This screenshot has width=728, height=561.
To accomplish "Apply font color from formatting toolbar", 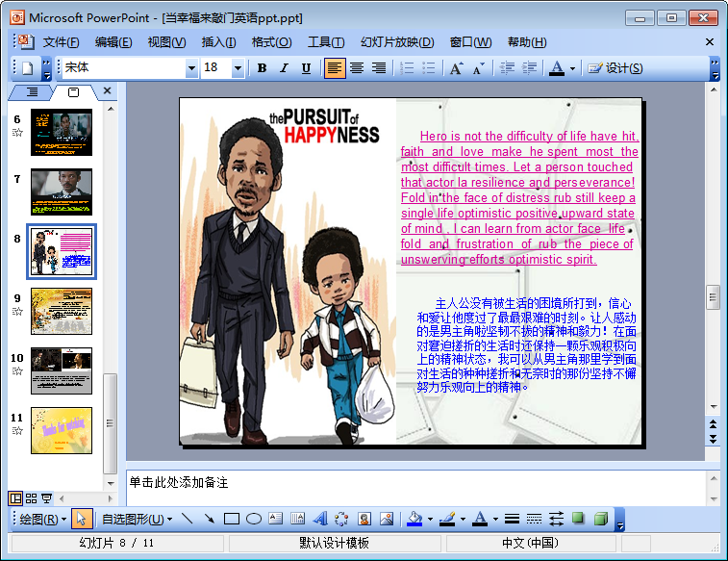I will coord(557,68).
